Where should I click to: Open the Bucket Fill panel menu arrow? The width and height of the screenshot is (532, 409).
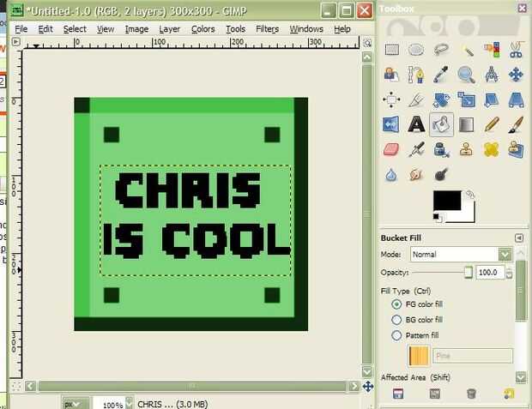[x=519, y=238]
